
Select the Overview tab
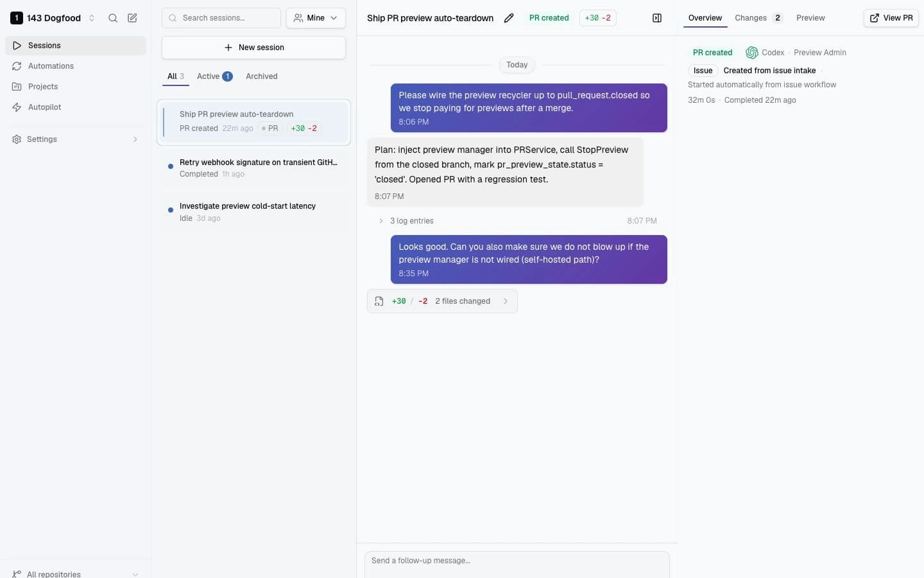pos(705,18)
